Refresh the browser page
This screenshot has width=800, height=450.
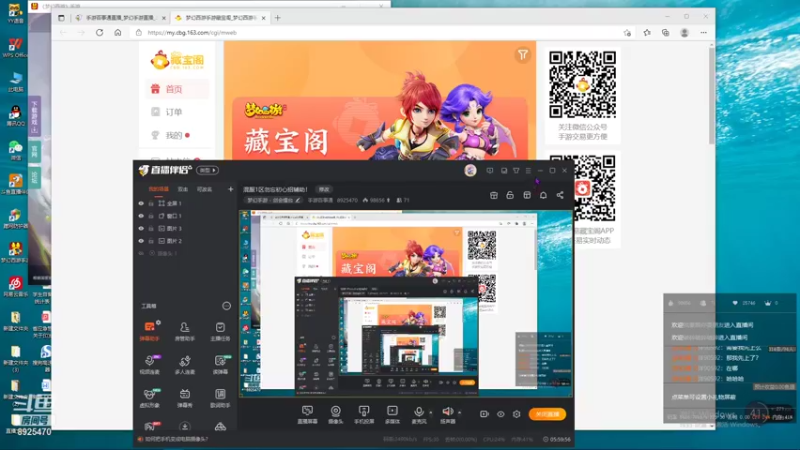tap(99, 33)
